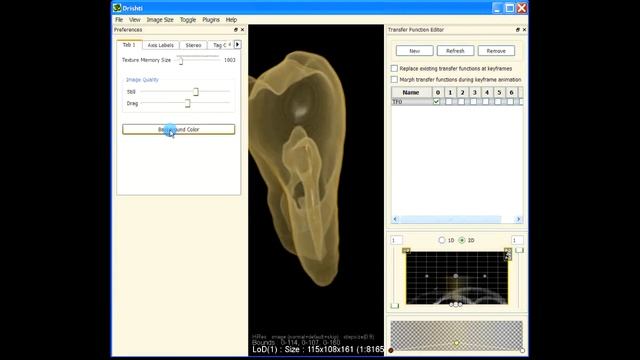The width and height of the screenshot is (640, 360).
Task: Check TF0 checkbox in column 2
Action: [x=461, y=102]
